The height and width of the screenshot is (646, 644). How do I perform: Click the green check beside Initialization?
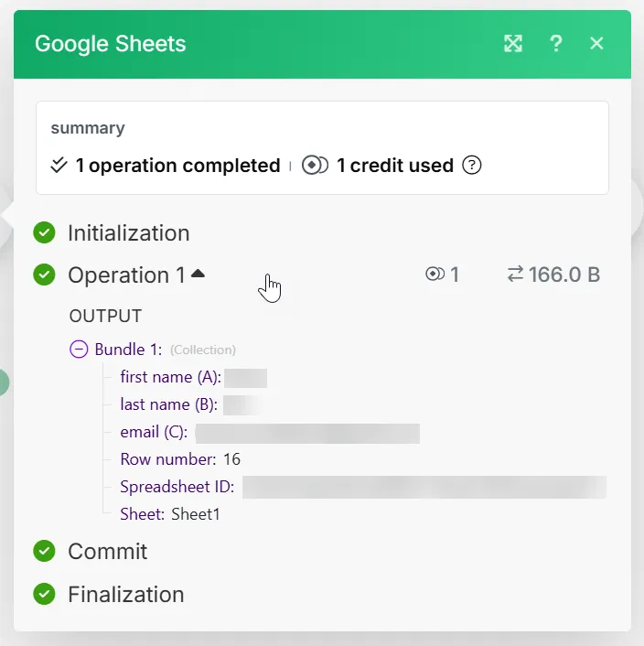tap(44, 232)
